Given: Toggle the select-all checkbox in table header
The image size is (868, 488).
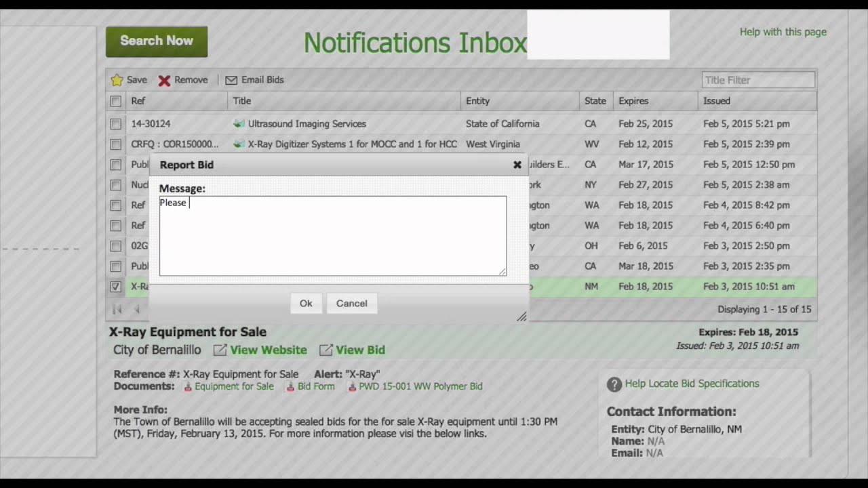Looking at the screenshot, I should [115, 101].
